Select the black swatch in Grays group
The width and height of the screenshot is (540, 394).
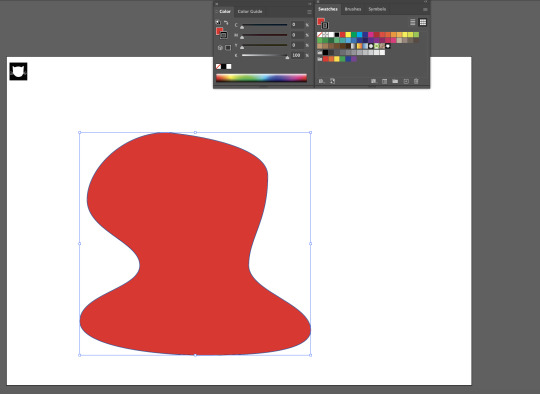pos(325,52)
